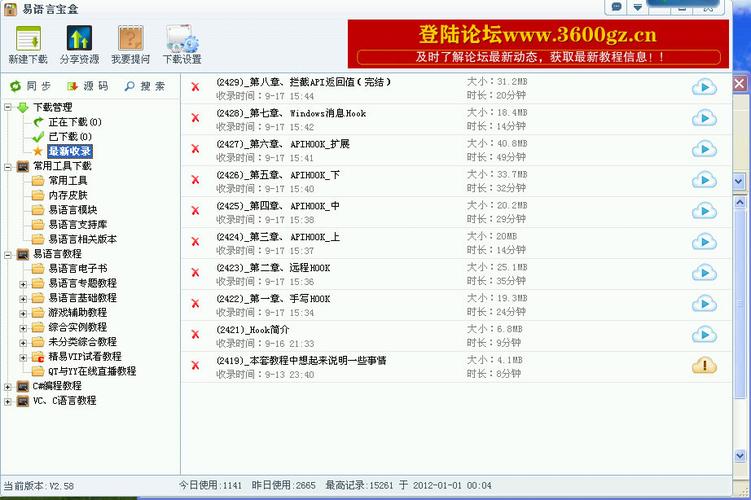Collapse the 下载管理 tree node
751x500 pixels.
[x=8, y=107]
